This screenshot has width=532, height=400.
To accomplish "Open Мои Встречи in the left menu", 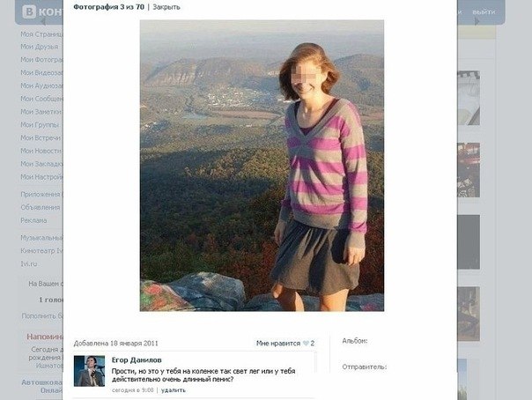I will 41,137.
